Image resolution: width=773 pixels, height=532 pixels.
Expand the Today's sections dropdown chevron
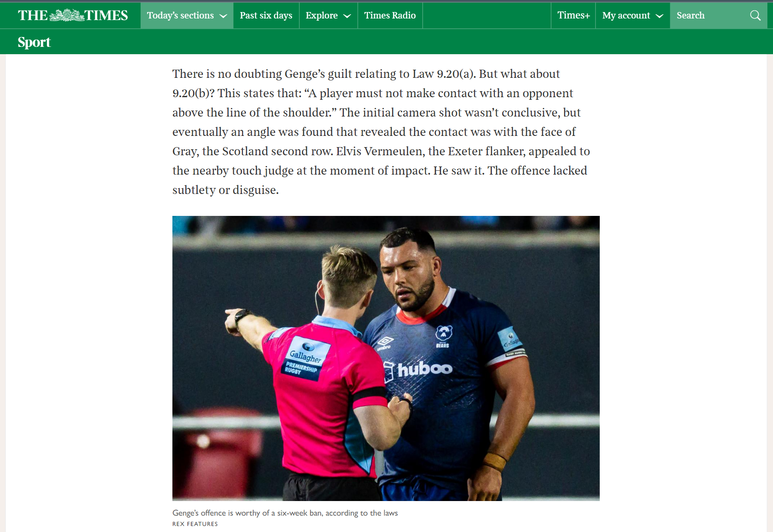click(x=223, y=16)
